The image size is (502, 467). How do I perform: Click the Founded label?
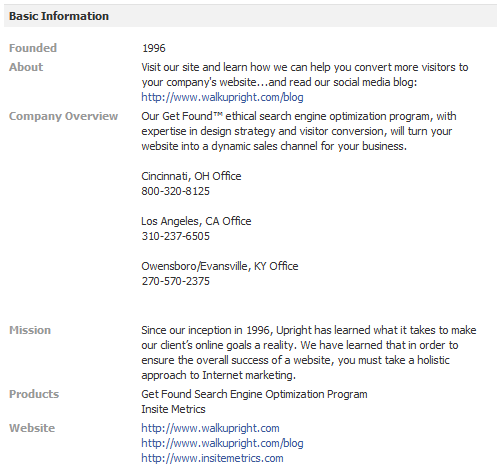(x=33, y=48)
